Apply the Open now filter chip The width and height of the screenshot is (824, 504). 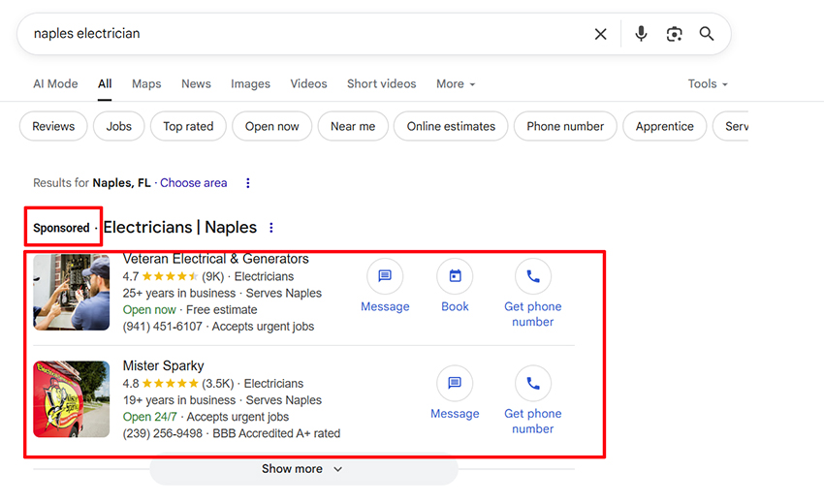click(271, 127)
